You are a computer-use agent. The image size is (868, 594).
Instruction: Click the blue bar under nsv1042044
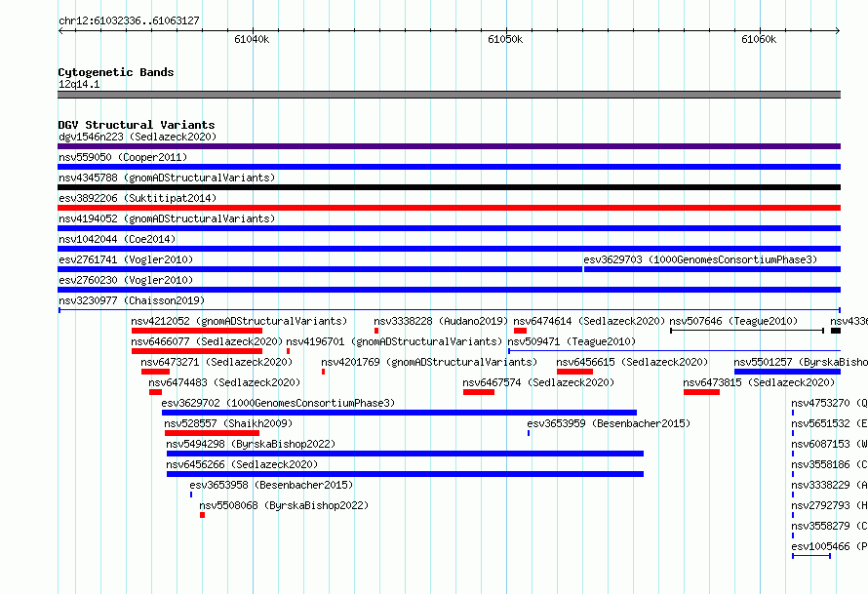click(449, 249)
